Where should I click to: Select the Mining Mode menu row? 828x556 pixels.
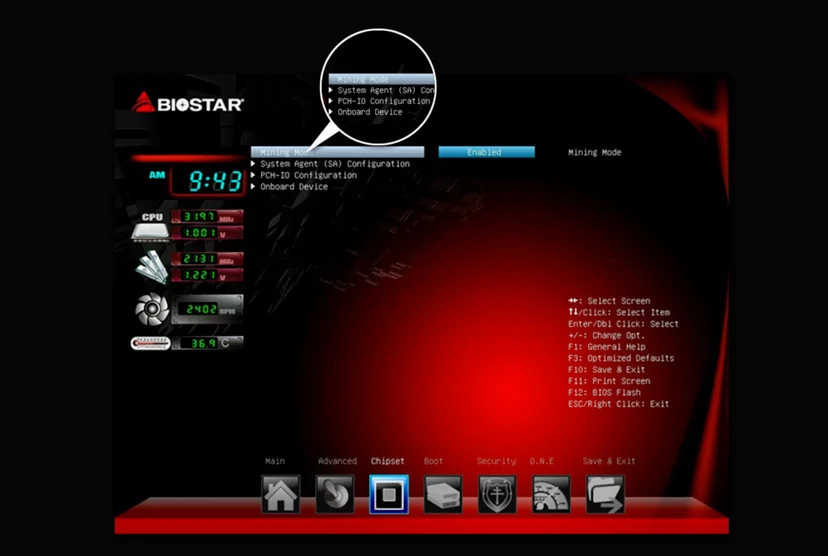[337, 152]
